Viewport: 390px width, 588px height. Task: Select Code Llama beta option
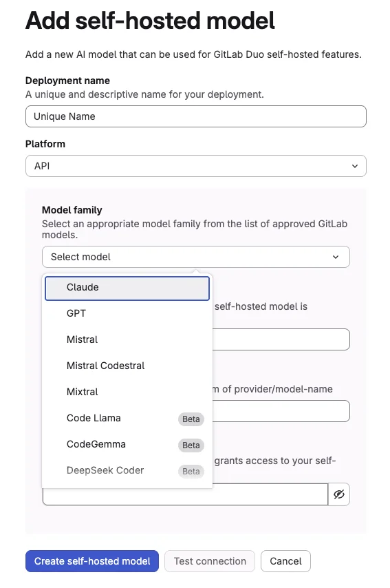coord(127,418)
